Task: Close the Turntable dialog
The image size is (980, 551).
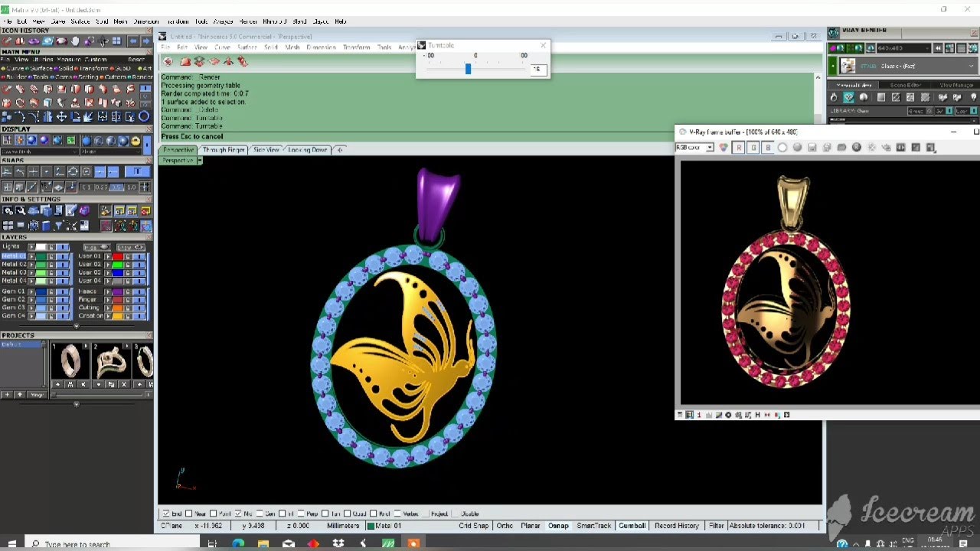Action: point(543,46)
